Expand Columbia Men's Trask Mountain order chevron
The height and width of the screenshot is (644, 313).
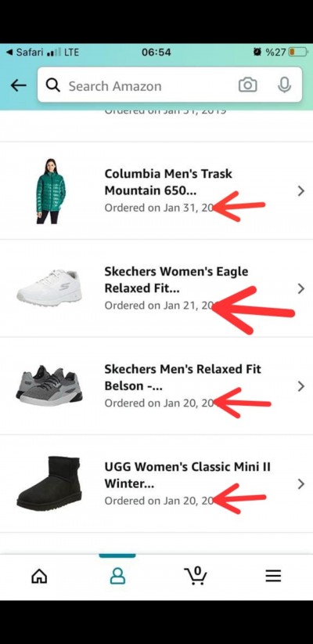(x=301, y=190)
